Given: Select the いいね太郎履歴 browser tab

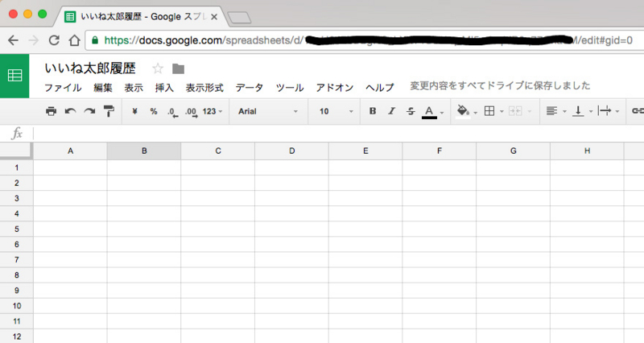Looking at the screenshot, I should (142, 16).
